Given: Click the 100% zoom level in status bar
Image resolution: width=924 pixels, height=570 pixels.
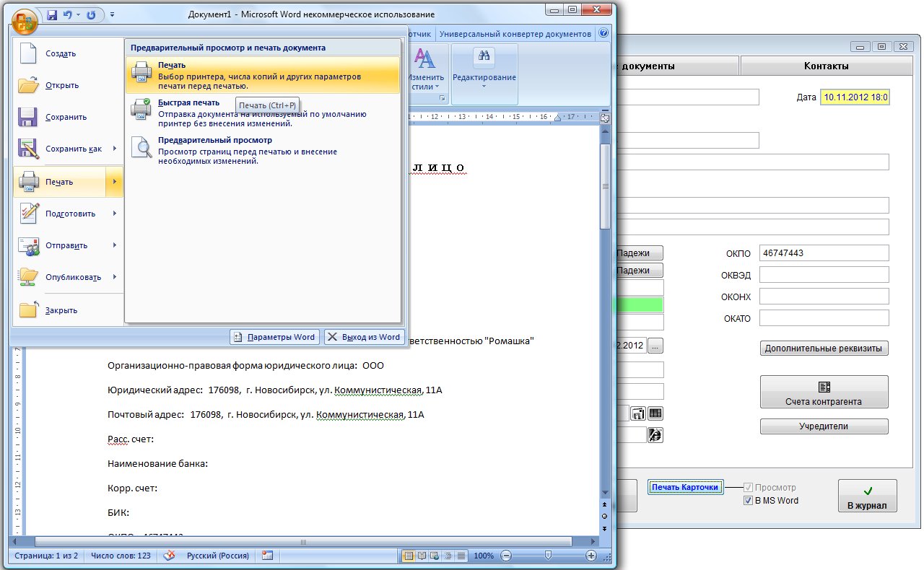Looking at the screenshot, I should pyautogui.click(x=484, y=556).
